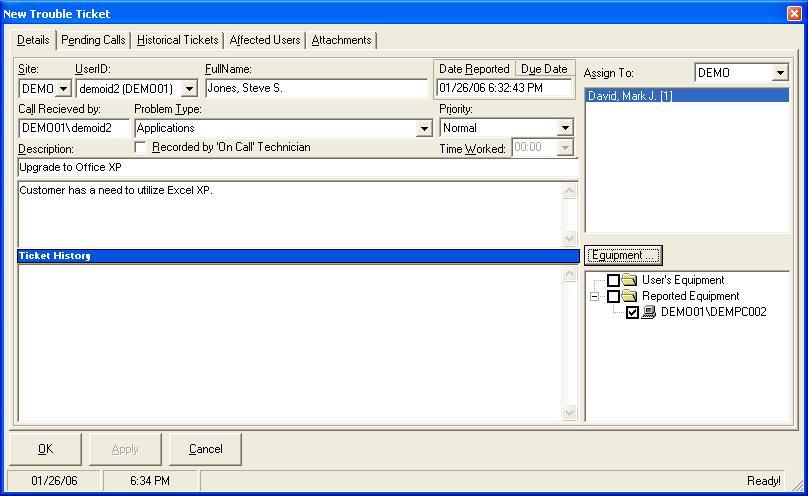This screenshot has width=808, height=496.
Task: Open the Site dropdown
Action: pos(63,89)
